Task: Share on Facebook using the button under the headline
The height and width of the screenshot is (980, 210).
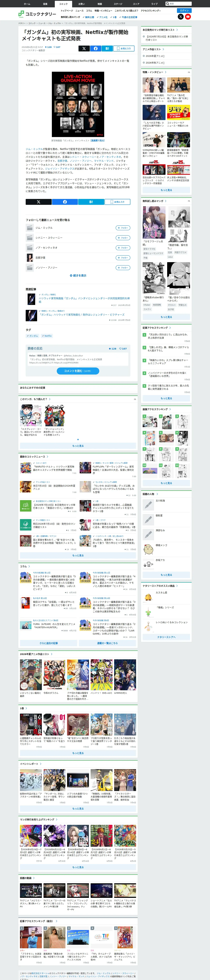Action: click(96, 48)
